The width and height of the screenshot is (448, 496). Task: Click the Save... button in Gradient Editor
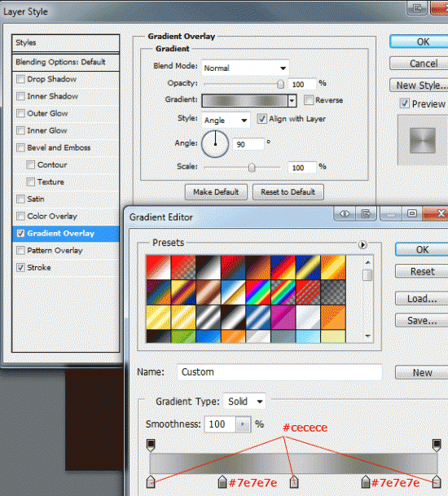point(422,321)
